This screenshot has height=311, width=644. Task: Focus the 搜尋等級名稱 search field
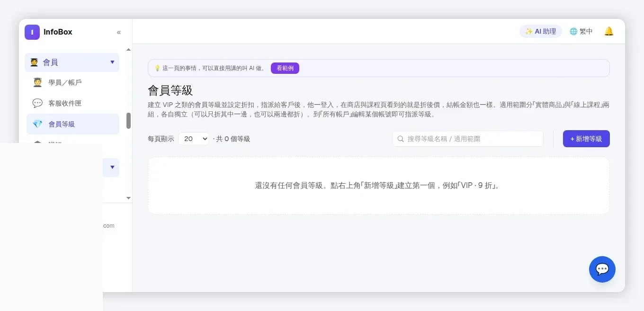click(468, 139)
